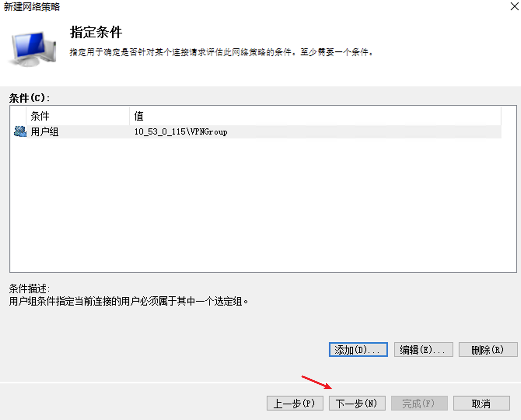Click 上一步(P) to go back
The width and height of the screenshot is (521, 420).
295,403
